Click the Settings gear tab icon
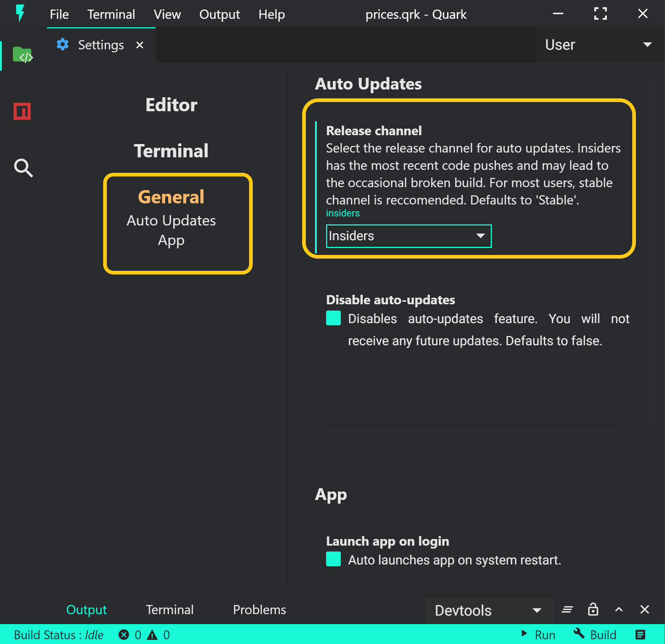The image size is (665, 644). click(x=63, y=45)
